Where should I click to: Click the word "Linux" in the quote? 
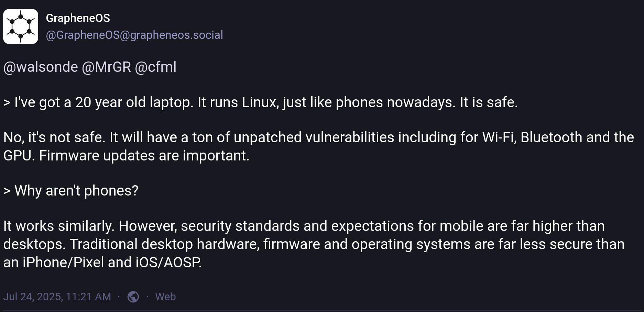(260, 102)
